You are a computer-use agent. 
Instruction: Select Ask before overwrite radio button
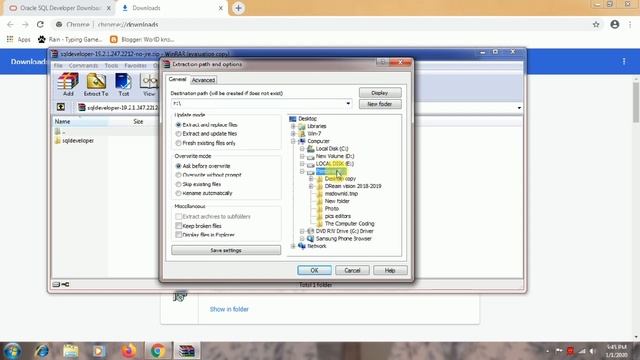[178, 166]
